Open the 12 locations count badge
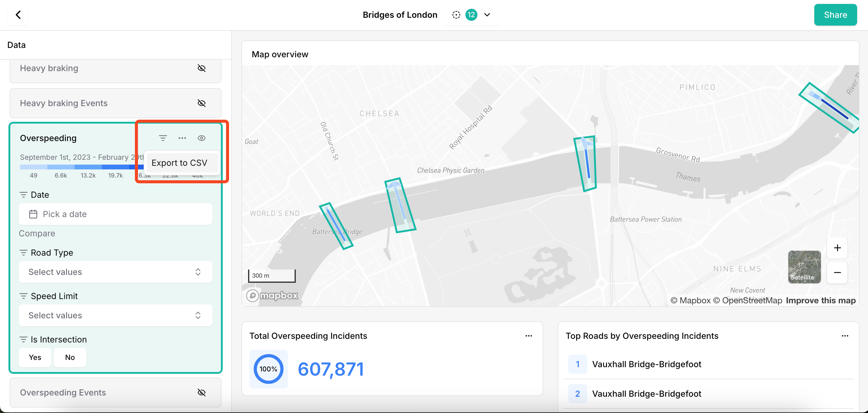Image resolution: width=868 pixels, height=413 pixels. tap(471, 15)
